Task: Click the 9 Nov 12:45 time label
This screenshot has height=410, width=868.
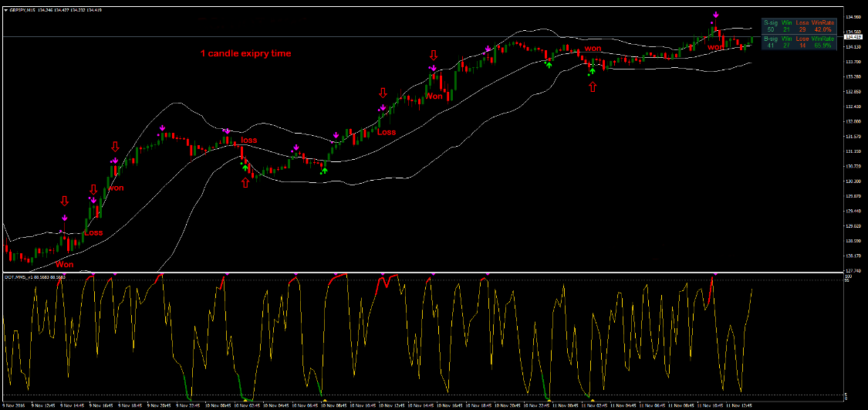Action: 44,405
